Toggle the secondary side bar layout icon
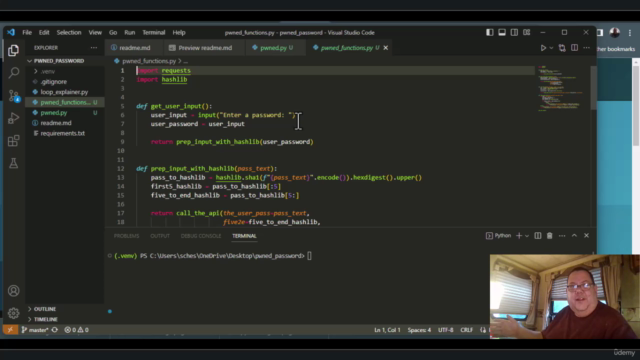 point(514,32)
